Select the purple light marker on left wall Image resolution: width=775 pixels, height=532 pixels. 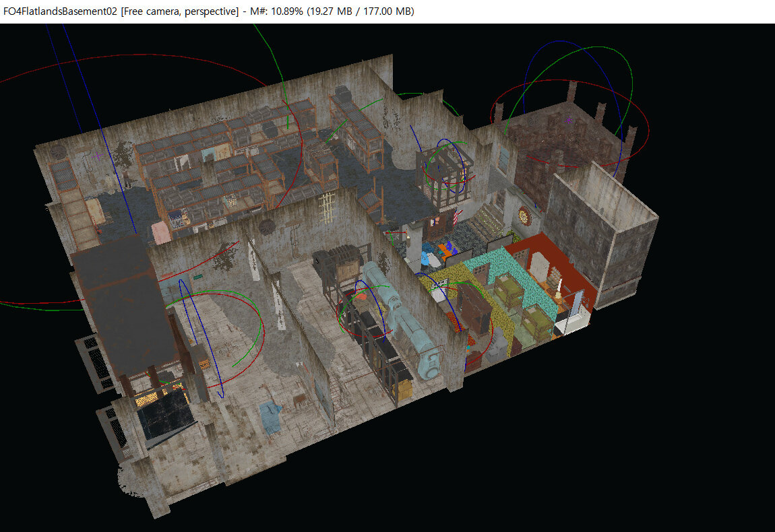pos(98,156)
